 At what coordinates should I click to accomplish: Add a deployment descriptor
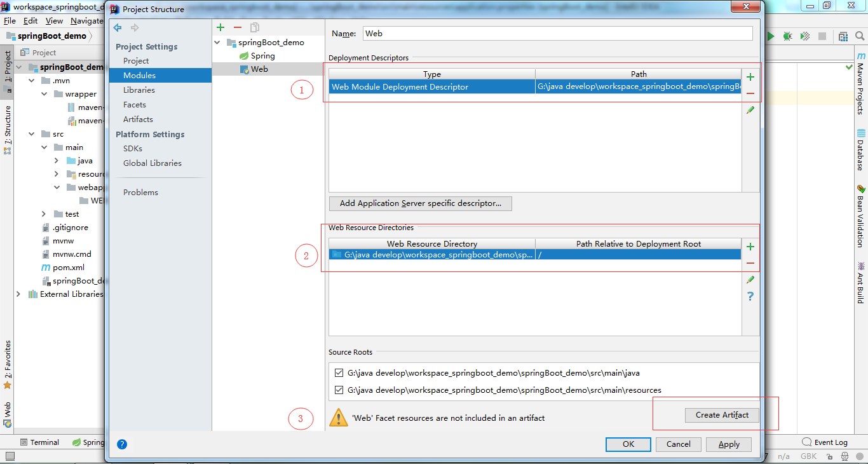tap(750, 77)
